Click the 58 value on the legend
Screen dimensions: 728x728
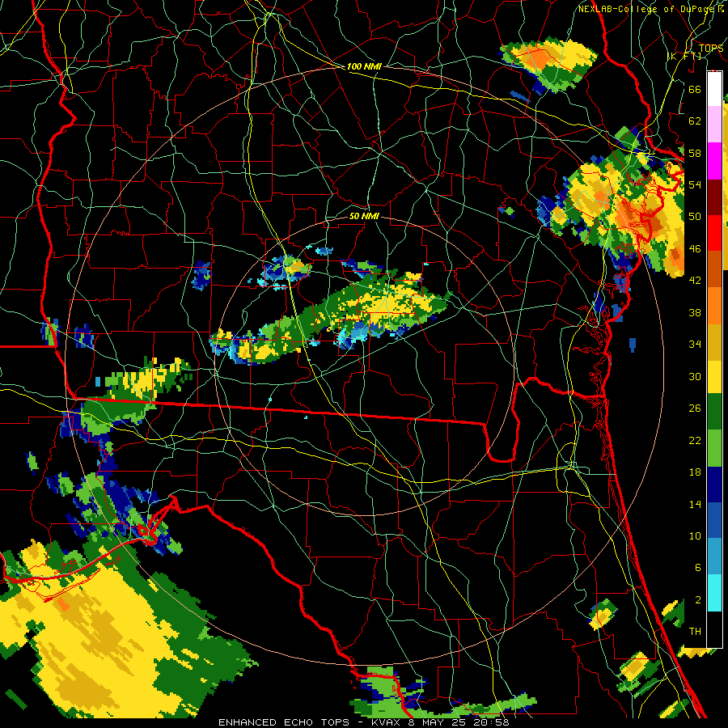click(x=695, y=153)
